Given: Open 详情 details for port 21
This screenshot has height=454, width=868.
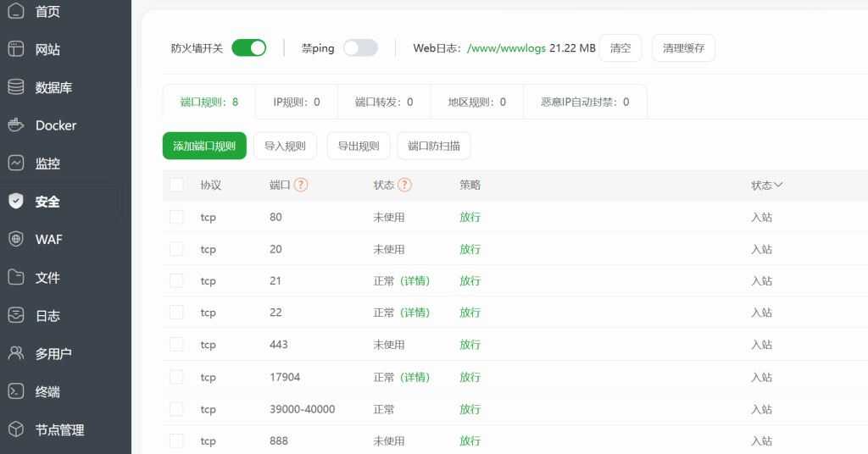Looking at the screenshot, I should pyautogui.click(x=415, y=281).
